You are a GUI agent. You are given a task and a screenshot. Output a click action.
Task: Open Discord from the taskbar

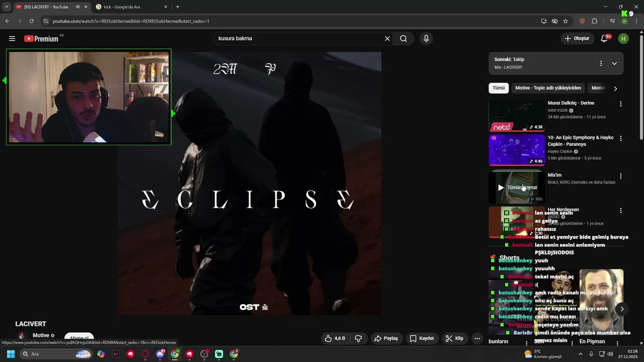pyautogui.click(x=161, y=354)
